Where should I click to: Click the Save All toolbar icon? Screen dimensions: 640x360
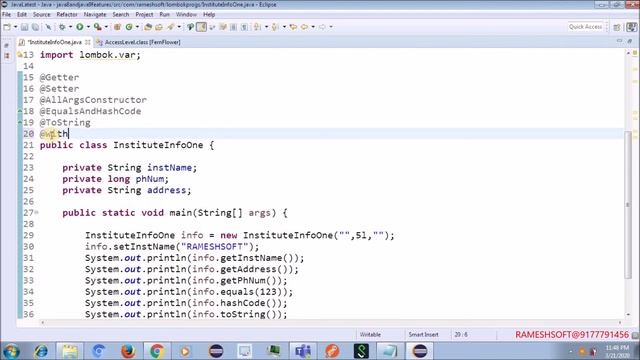tap(36, 27)
